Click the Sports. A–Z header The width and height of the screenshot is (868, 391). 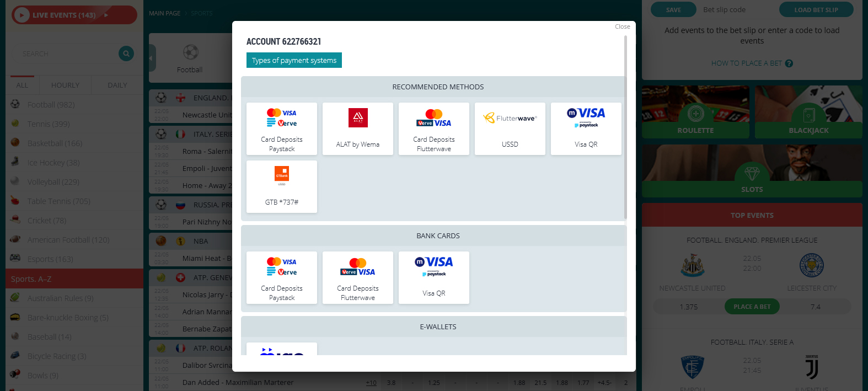pyautogui.click(x=74, y=279)
